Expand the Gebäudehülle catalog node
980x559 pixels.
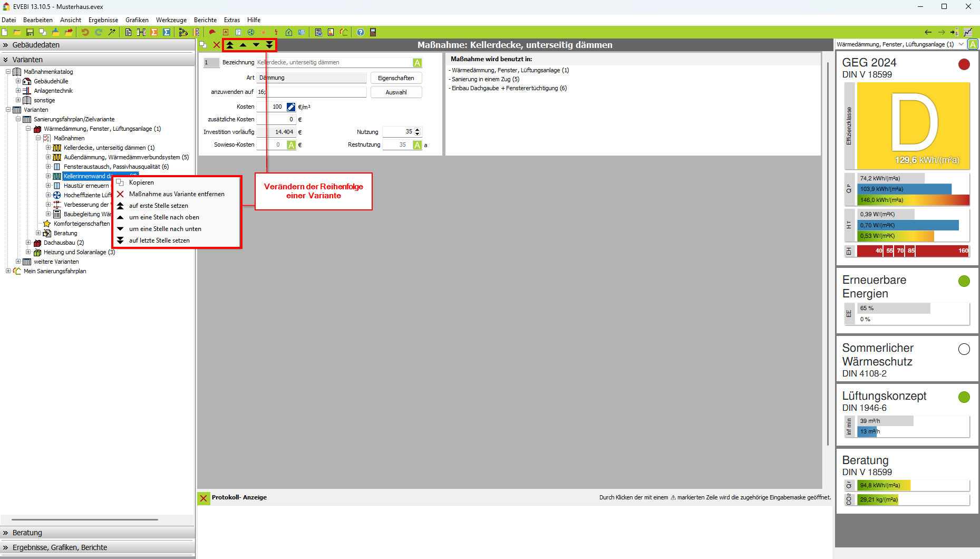click(x=18, y=81)
